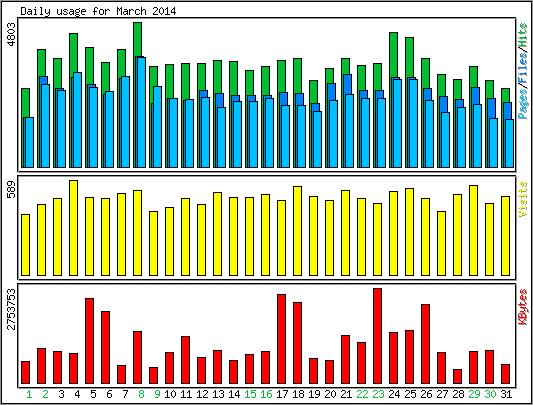Click day 13 axis label
Image resolution: width=533 pixels, height=405 pixels.
[x=218, y=394]
